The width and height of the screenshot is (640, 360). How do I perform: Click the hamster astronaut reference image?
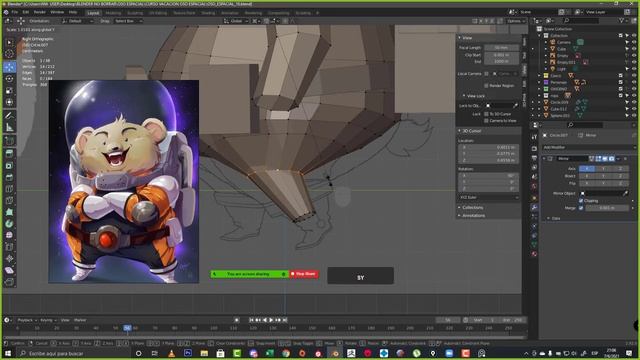click(124, 182)
